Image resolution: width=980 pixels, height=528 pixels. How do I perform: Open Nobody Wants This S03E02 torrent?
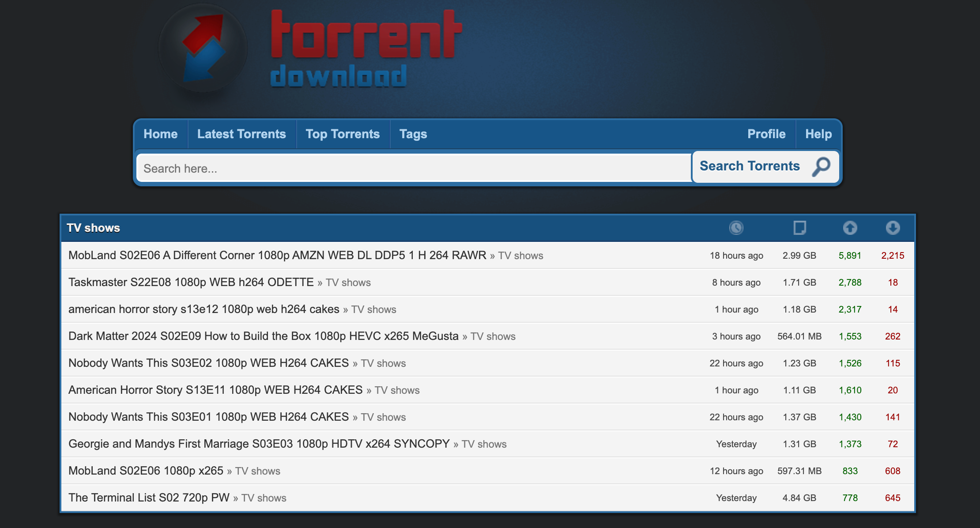pos(209,363)
